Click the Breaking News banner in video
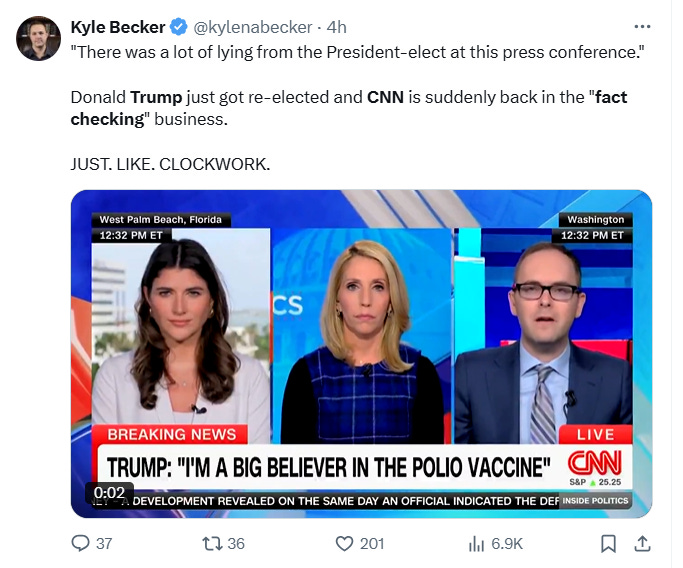Viewport: 683px width, 568px height. 171,434
